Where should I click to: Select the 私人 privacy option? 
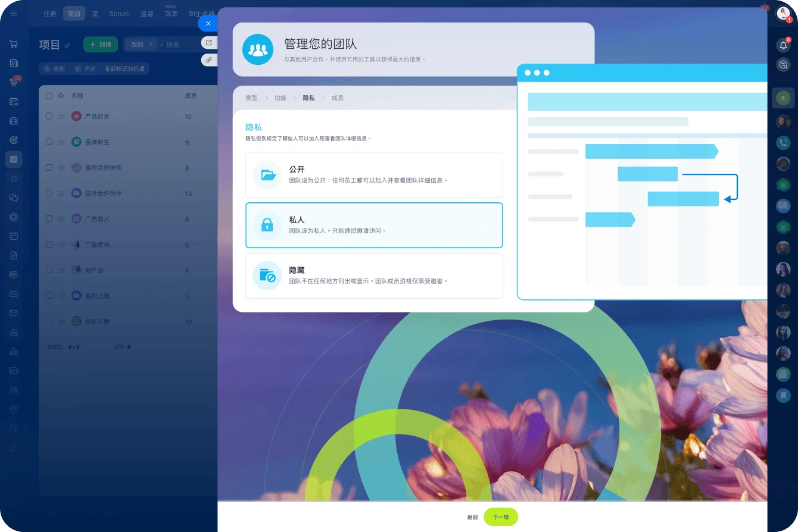(x=374, y=225)
